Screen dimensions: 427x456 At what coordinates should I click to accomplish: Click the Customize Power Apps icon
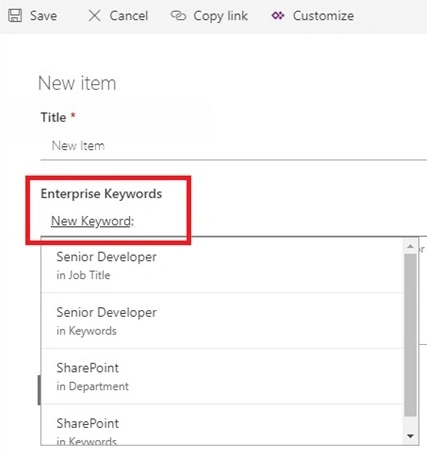[x=278, y=16]
